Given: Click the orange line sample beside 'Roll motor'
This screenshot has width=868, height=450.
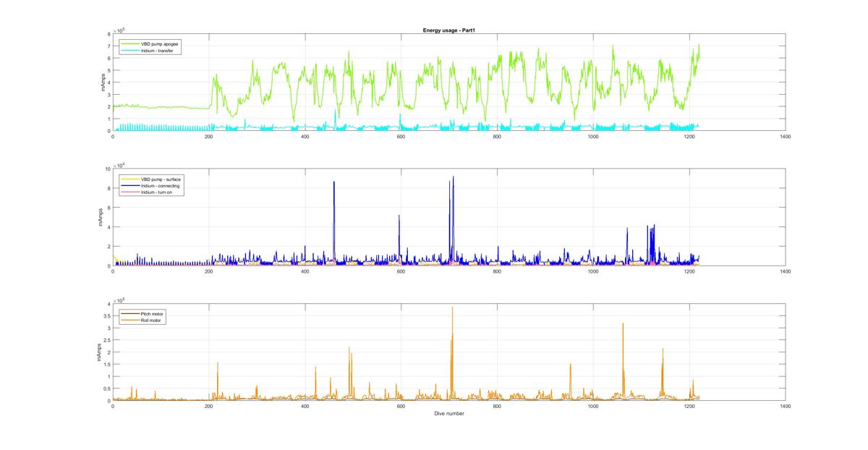Looking at the screenshot, I should (129, 320).
